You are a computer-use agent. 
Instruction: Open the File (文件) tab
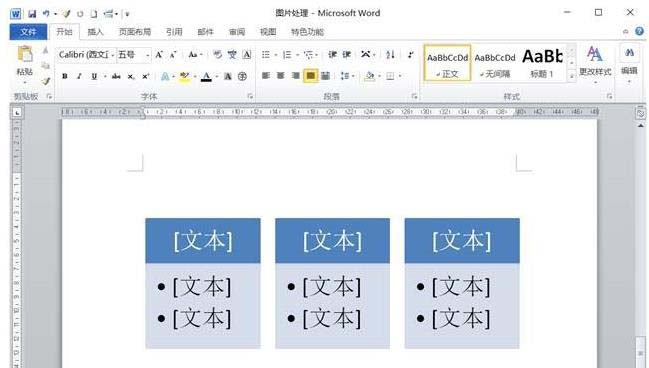(28, 32)
